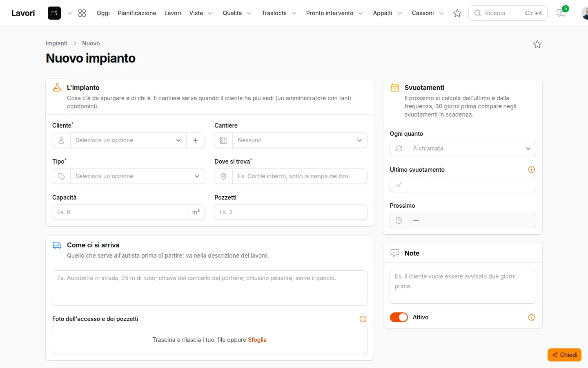Screen dimensions: 588x368
Task: Click the Pozzetti input field
Action: pyautogui.click(x=291, y=212)
